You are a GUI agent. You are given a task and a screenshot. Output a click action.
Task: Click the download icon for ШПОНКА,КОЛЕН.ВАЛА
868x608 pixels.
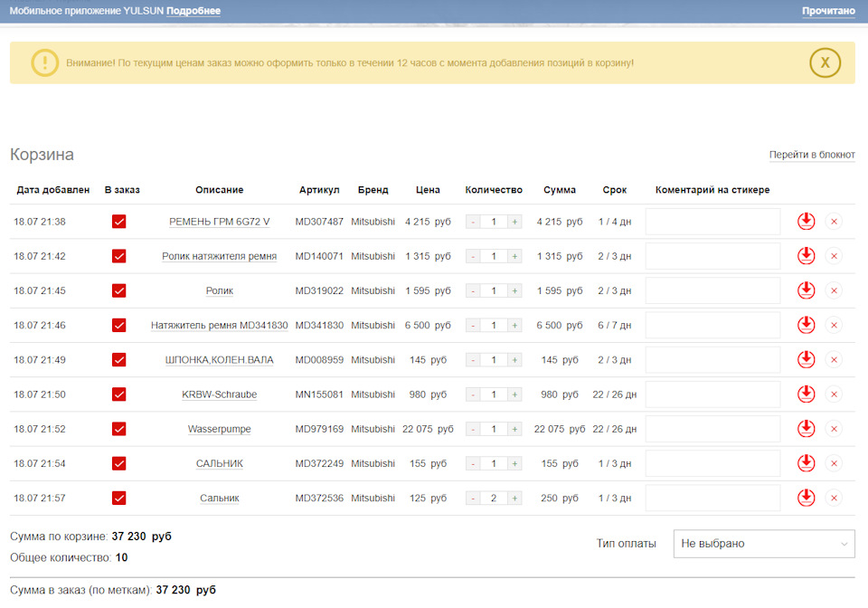click(x=806, y=360)
